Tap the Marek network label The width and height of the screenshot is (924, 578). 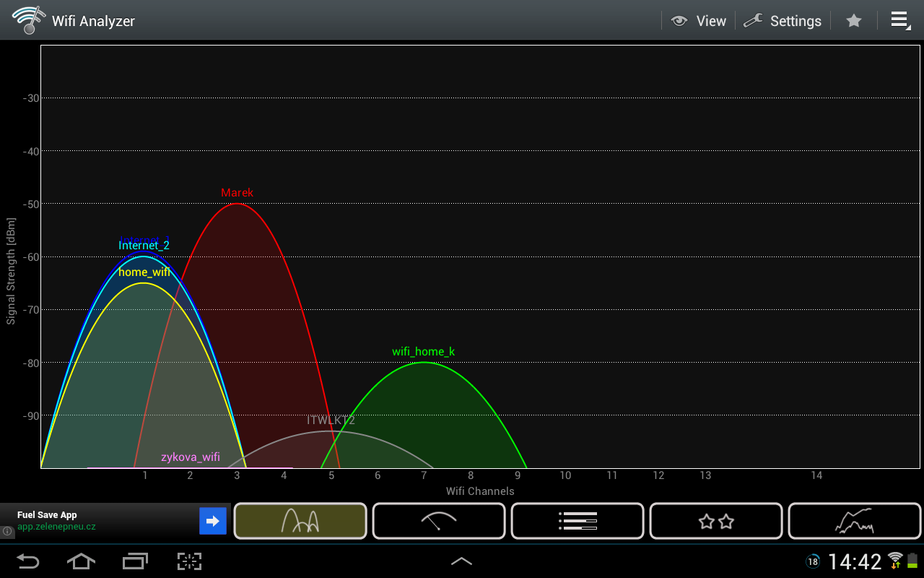(x=237, y=193)
